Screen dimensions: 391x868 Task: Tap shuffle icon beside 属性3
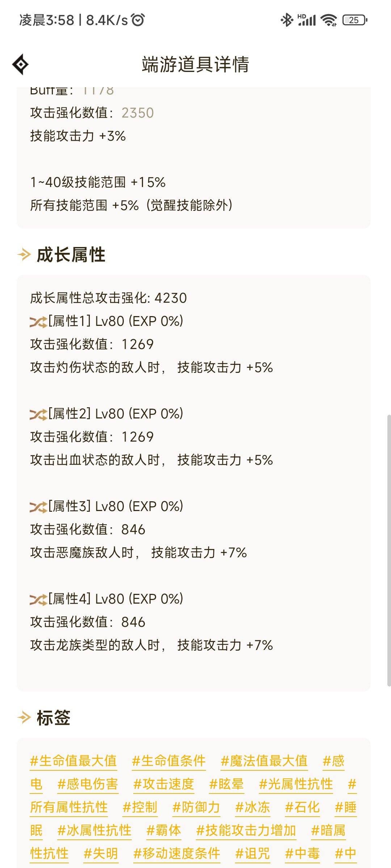tap(38, 507)
